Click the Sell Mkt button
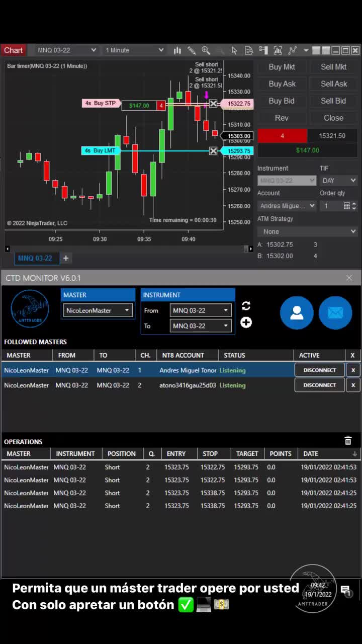 (x=333, y=67)
